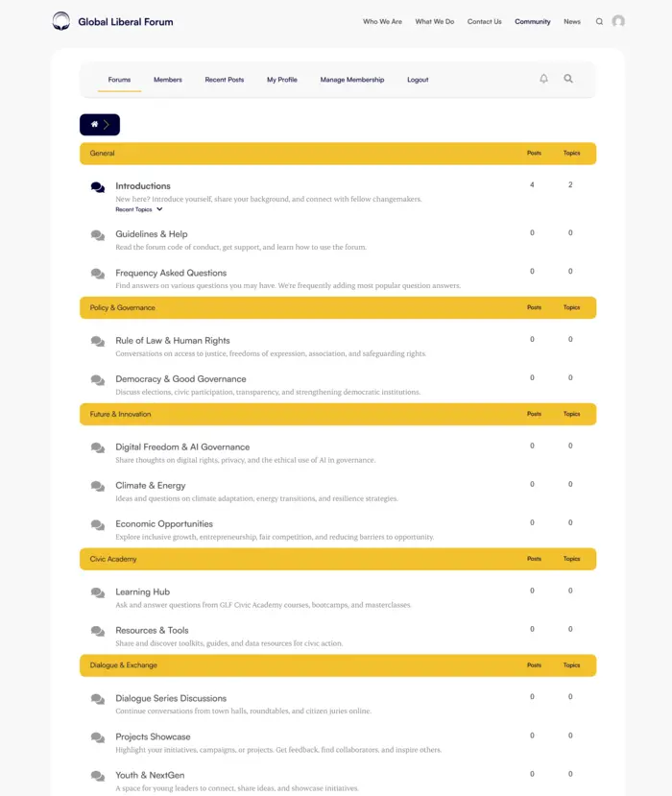The height and width of the screenshot is (796, 672).
Task: Click the Global Liberal Forum logo icon
Action: (60, 20)
